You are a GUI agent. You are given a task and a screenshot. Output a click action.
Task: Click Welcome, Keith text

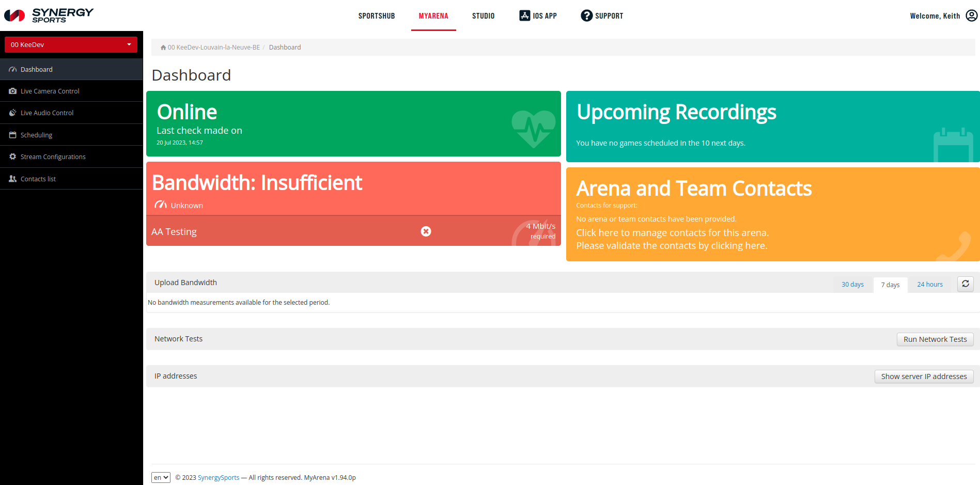click(935, 16)
